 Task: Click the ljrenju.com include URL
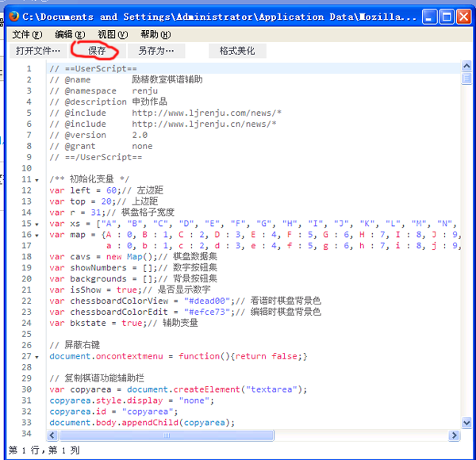click(206, 113)
